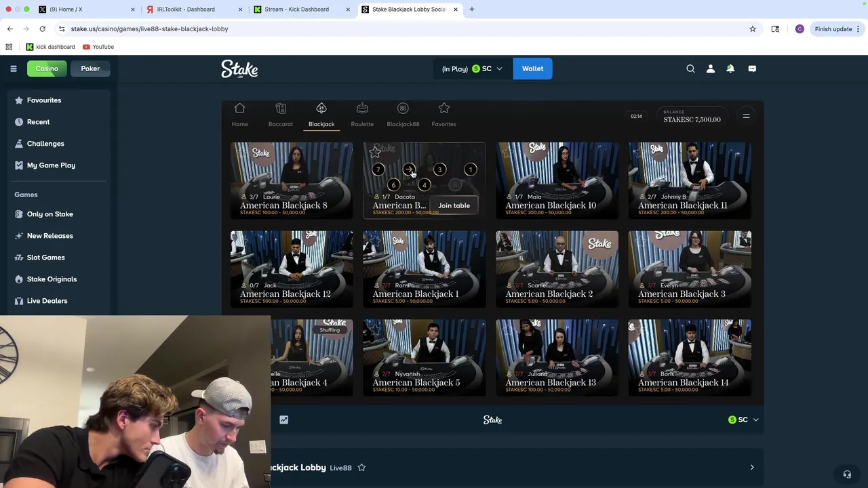Click Finish update in Chrome
Viewport: 868px width, 488px height.
coord(837,29)
